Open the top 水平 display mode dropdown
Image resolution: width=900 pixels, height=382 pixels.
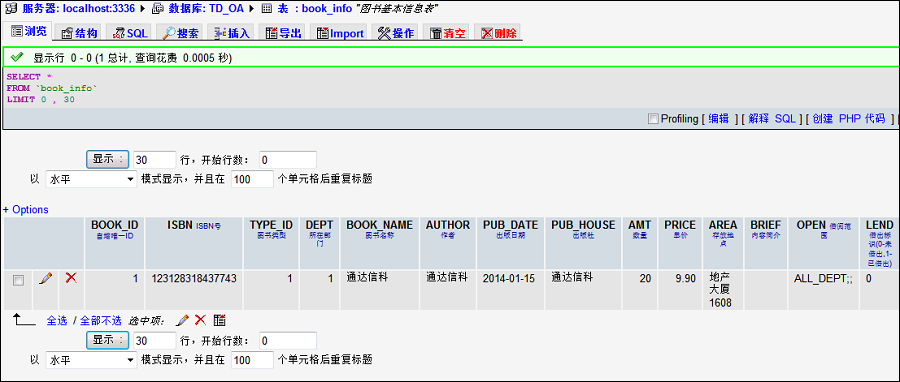pyautogui.click(x=91, y=180)
